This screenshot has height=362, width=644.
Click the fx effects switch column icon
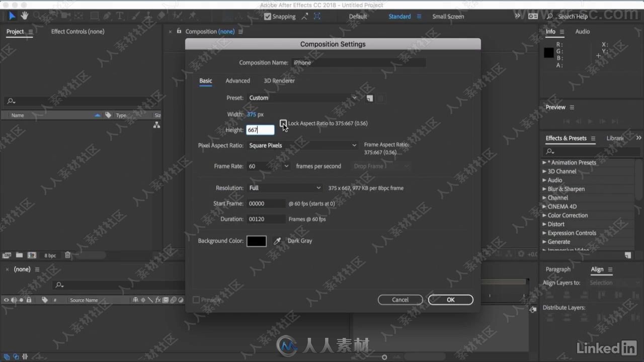point(158,300)
